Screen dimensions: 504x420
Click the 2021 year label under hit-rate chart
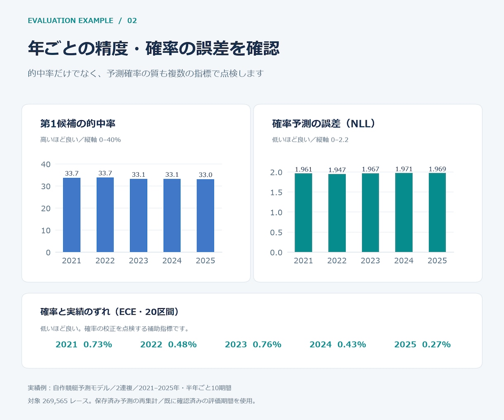point(71,261)
